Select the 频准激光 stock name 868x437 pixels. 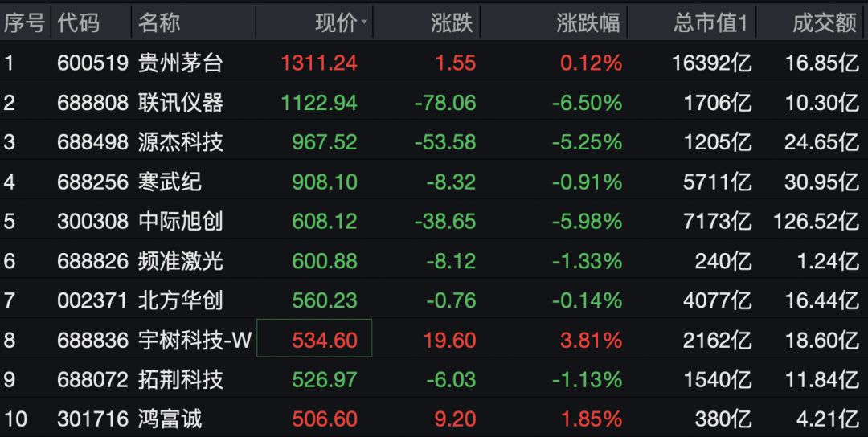181,261
